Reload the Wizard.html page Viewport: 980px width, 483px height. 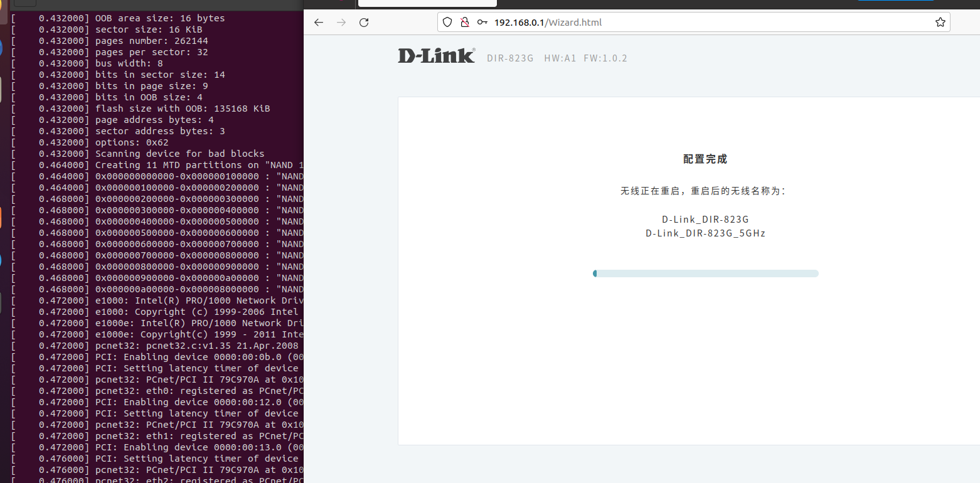point(364,23)
